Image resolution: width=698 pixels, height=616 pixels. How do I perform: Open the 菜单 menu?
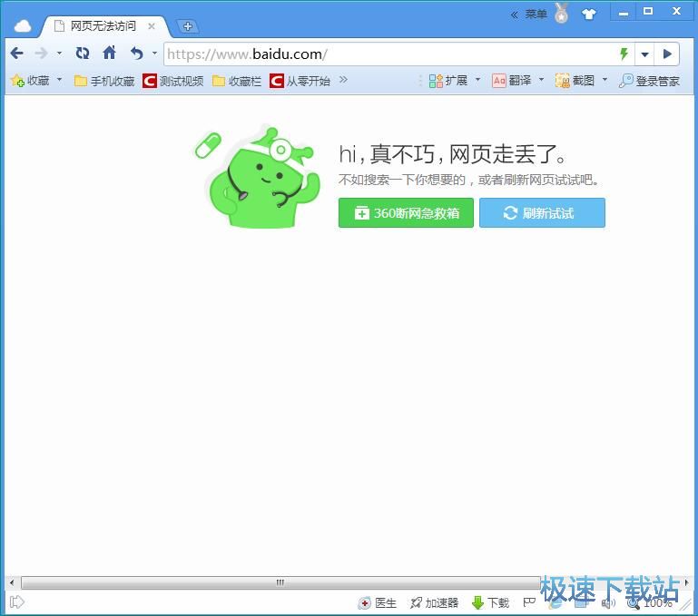(x=536, y=15)
